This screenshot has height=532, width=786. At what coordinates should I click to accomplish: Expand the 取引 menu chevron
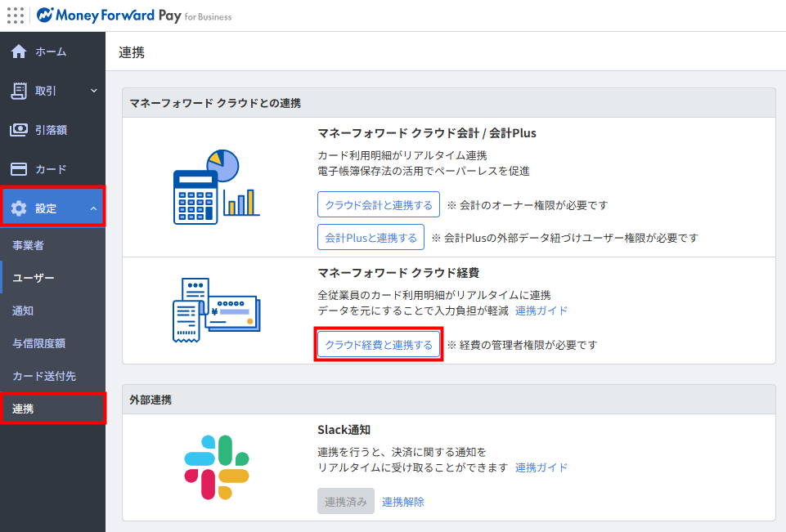(94, 91)
